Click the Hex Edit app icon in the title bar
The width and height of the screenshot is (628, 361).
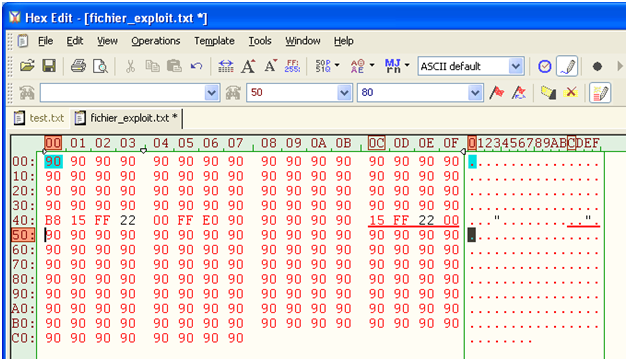14,17
